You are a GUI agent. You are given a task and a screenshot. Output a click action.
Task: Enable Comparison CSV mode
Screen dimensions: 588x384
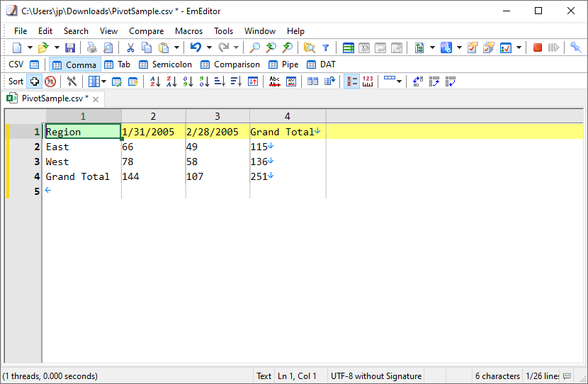coord(230,65)
